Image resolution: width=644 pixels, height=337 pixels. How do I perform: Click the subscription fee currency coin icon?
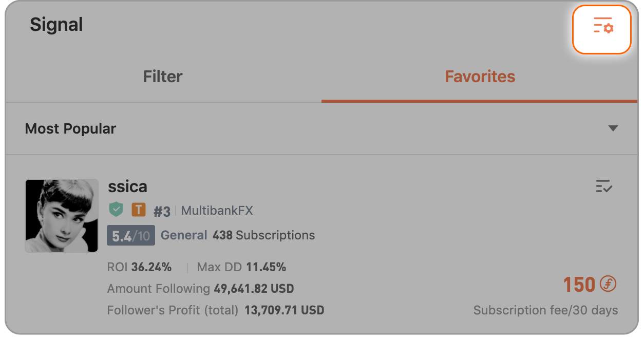608,284
